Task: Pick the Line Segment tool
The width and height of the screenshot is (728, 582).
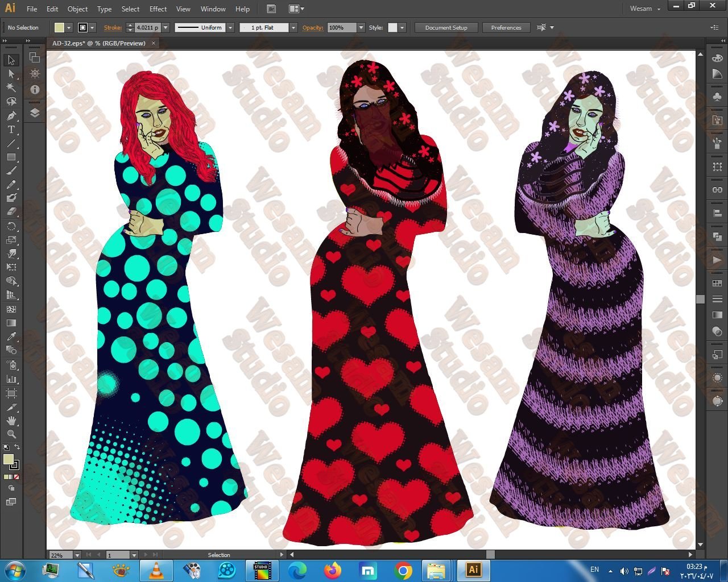Action: [x=11, y=143]
